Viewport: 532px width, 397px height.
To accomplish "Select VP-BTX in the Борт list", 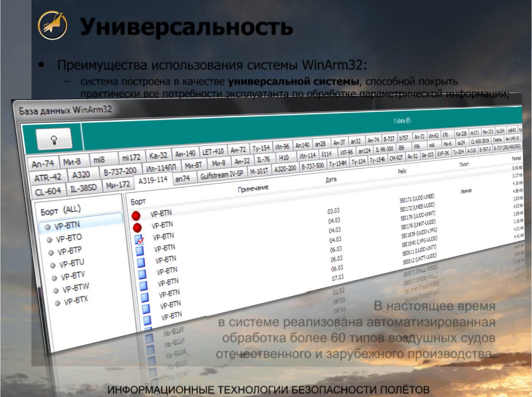I will point(76,300).
